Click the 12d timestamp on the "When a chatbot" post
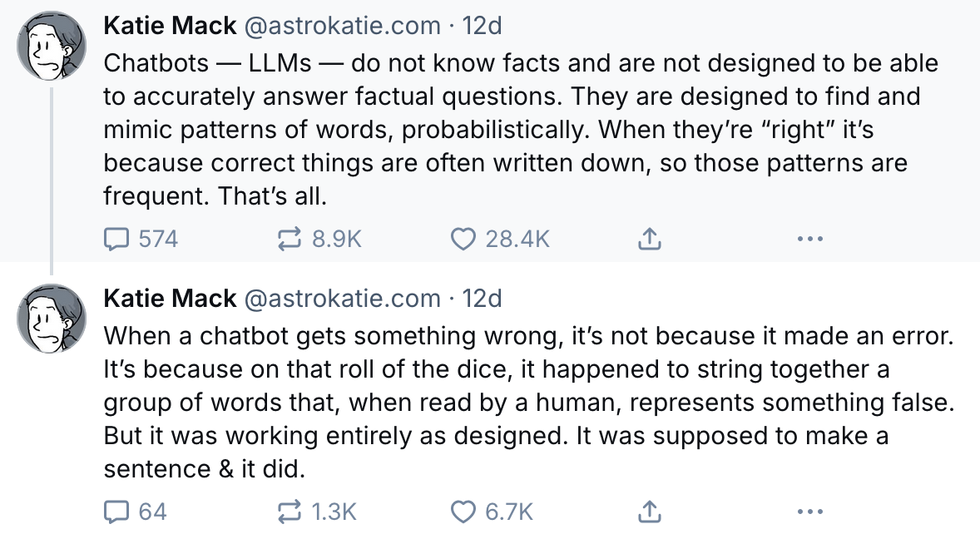 click(483, 298)
